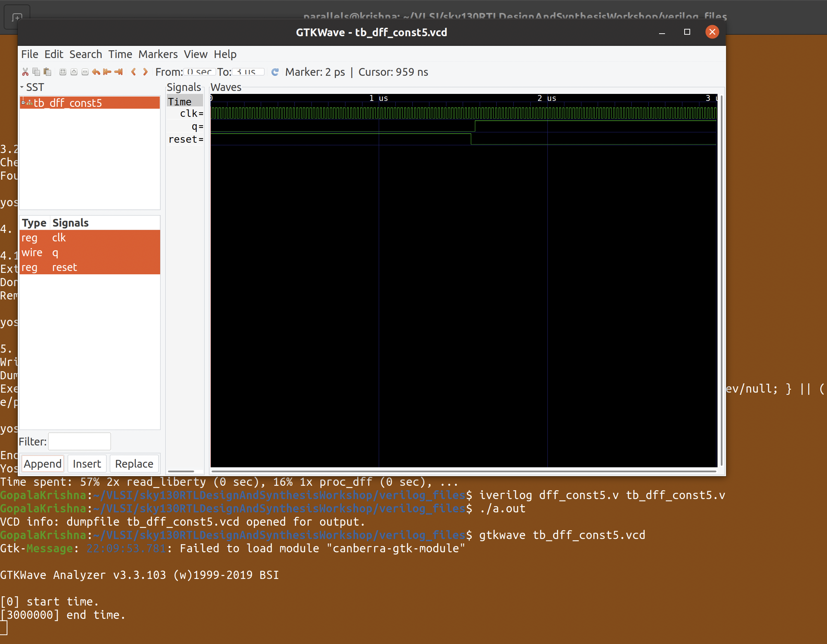Click the Insert button
Viewport: 827px width, 644px height.
pos(87,464)
